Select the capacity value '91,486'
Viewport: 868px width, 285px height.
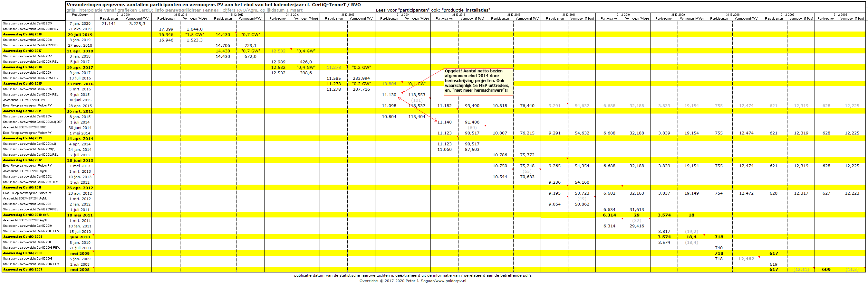[472, 122]
